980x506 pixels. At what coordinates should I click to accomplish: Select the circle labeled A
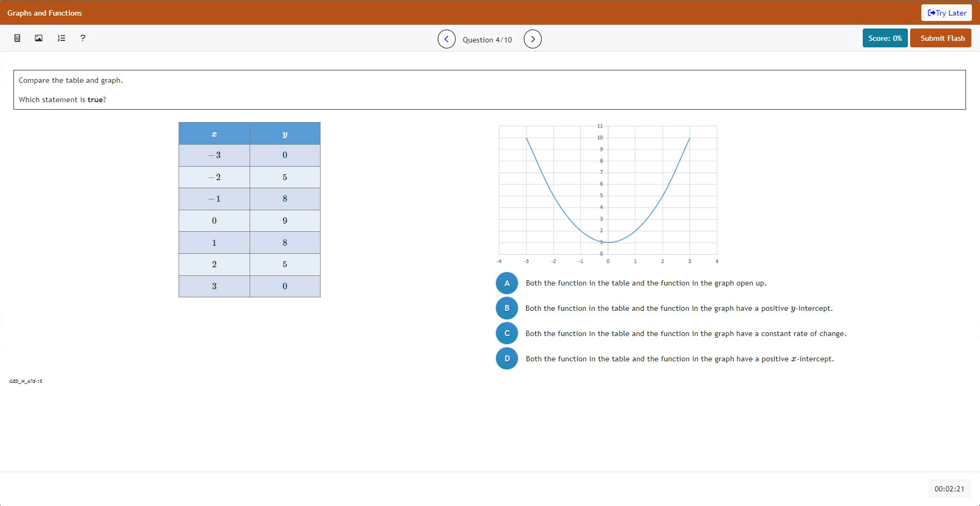click(x=507, y=283)
